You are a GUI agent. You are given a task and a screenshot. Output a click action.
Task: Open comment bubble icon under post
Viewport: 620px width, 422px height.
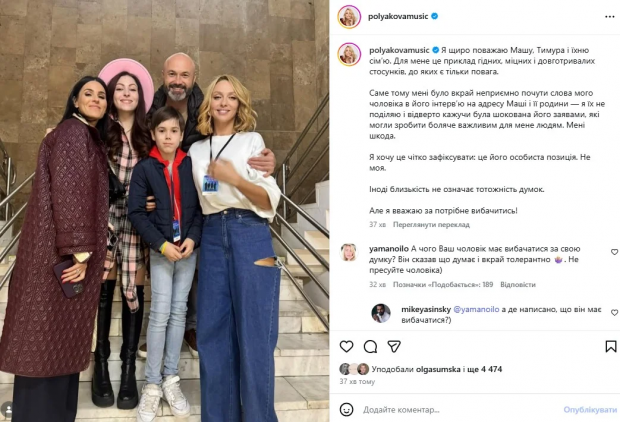point(370,346)
